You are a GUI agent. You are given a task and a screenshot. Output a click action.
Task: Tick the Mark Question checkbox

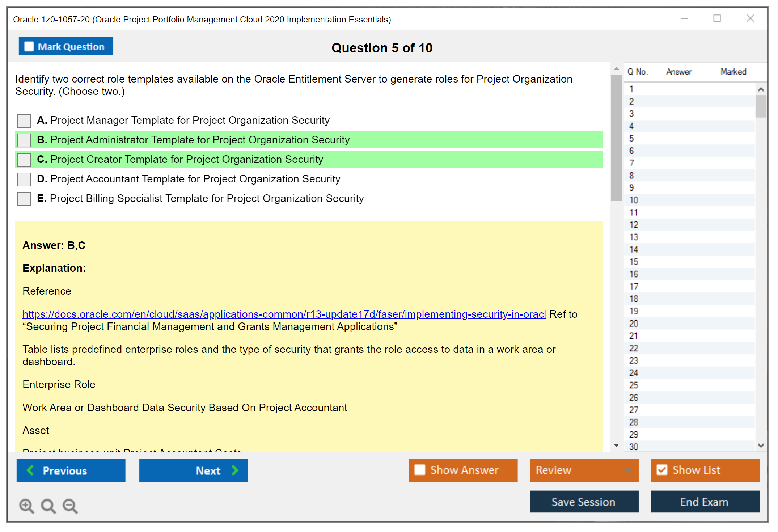tap(29, 47)
